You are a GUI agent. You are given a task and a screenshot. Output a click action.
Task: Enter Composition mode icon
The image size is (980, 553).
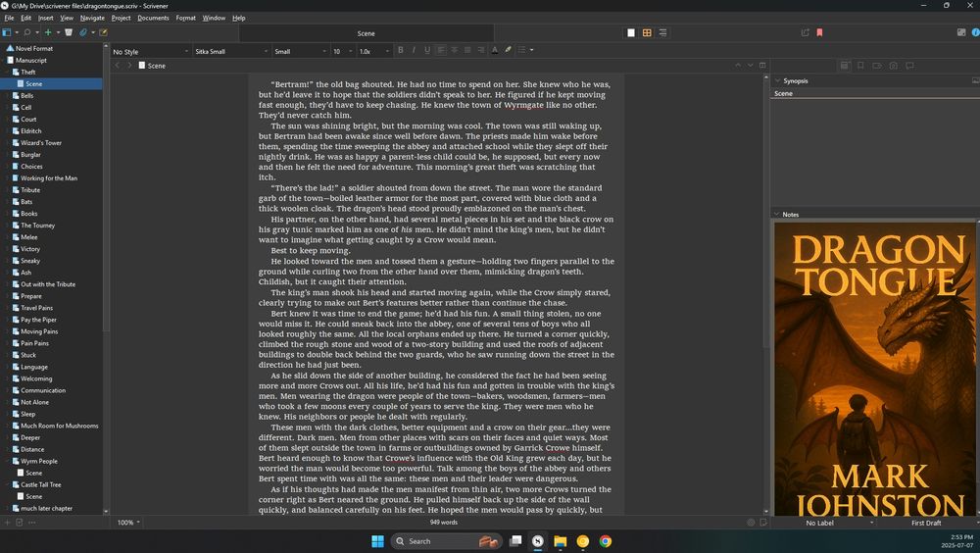961,32
